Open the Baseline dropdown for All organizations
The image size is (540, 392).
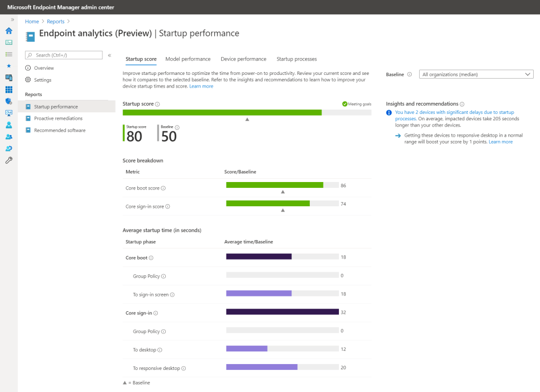tap(476, 74)
